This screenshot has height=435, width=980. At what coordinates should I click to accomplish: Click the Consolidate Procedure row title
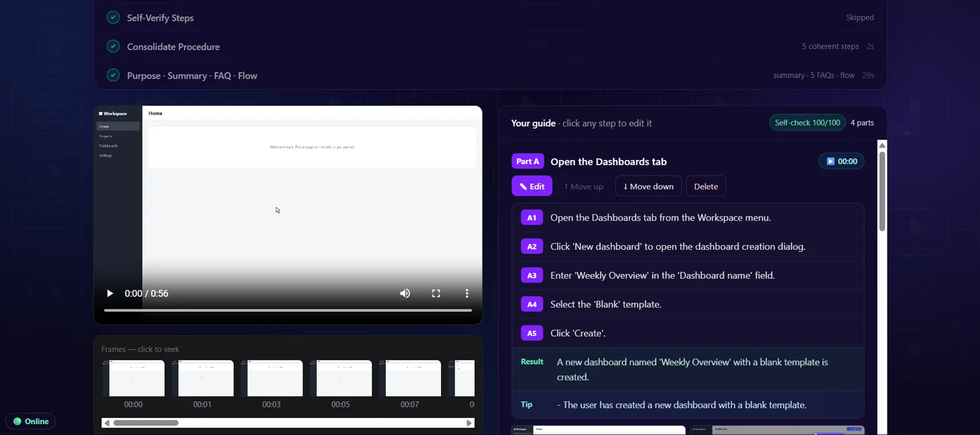pyautogui.click(x=173, y=47)
